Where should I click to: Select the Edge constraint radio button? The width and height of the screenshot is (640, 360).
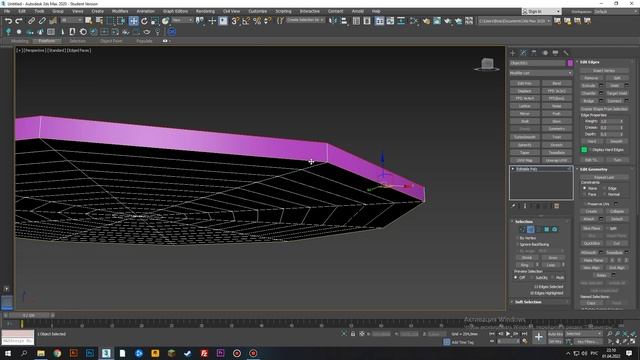coord(604,189)
